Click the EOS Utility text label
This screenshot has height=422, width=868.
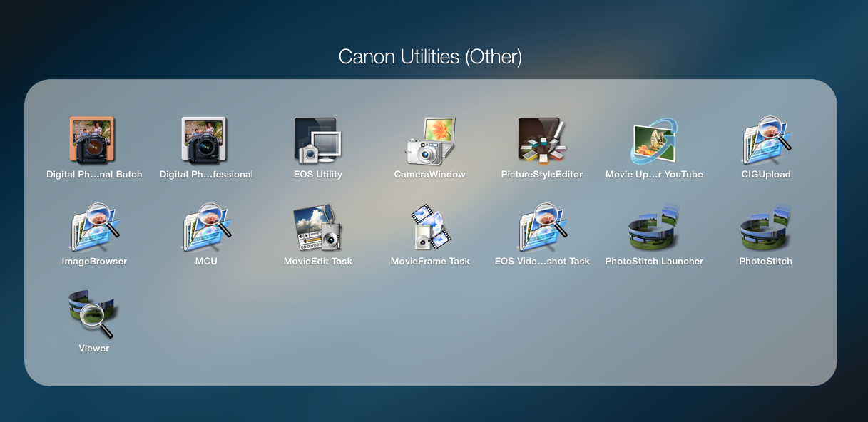coord(317,175)
